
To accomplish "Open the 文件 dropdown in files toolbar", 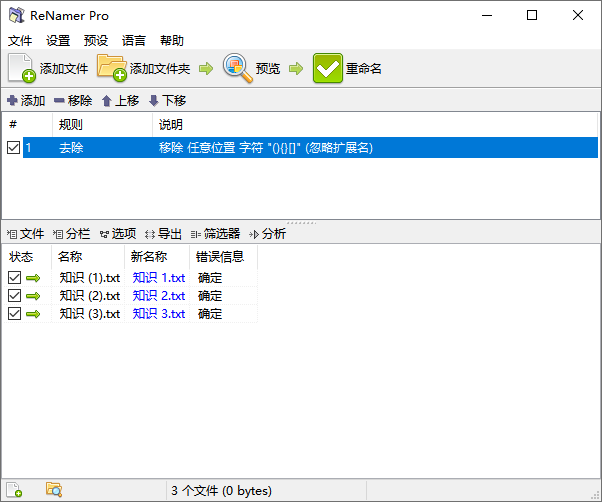I will 26,234.
